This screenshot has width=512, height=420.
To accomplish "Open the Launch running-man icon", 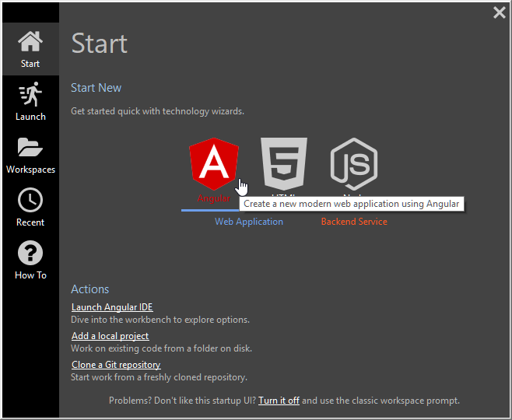I will (x=30, y=94).
